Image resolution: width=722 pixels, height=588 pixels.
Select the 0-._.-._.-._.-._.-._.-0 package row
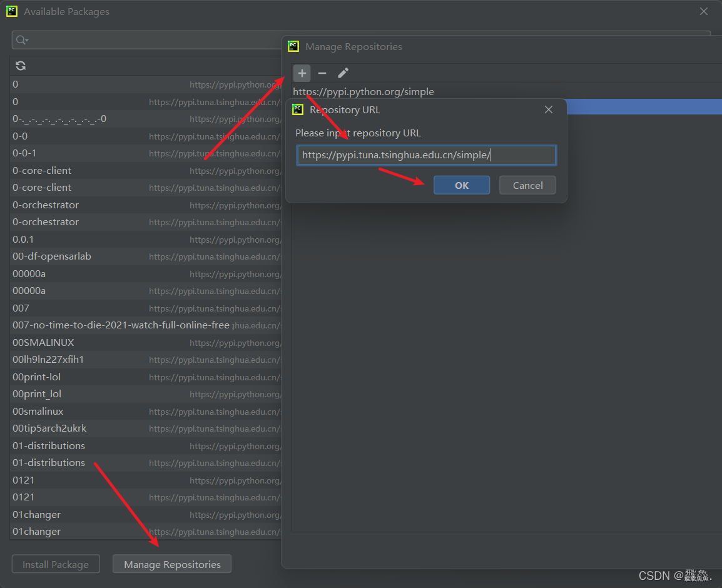[146, 119]
